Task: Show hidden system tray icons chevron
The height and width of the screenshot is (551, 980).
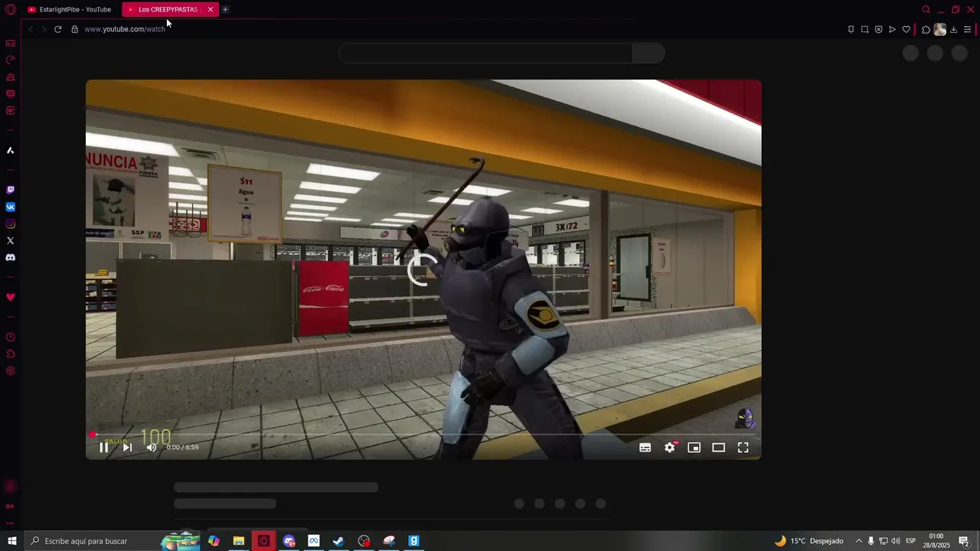Action: coord(859,541)
